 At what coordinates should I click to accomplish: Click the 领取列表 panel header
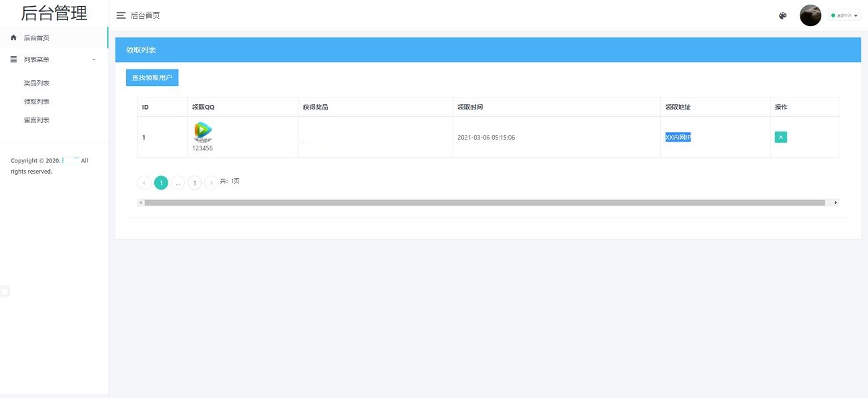tap(488, 50)
